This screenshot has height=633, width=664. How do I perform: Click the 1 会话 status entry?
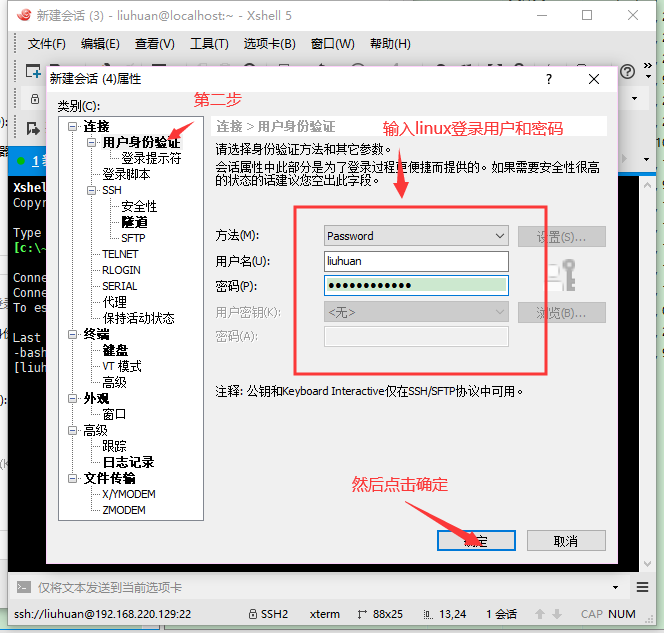(x=501, y=614)
